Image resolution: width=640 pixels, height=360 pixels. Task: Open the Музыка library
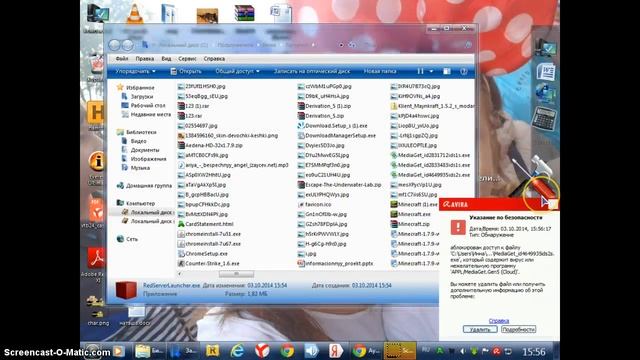(136, 168)
